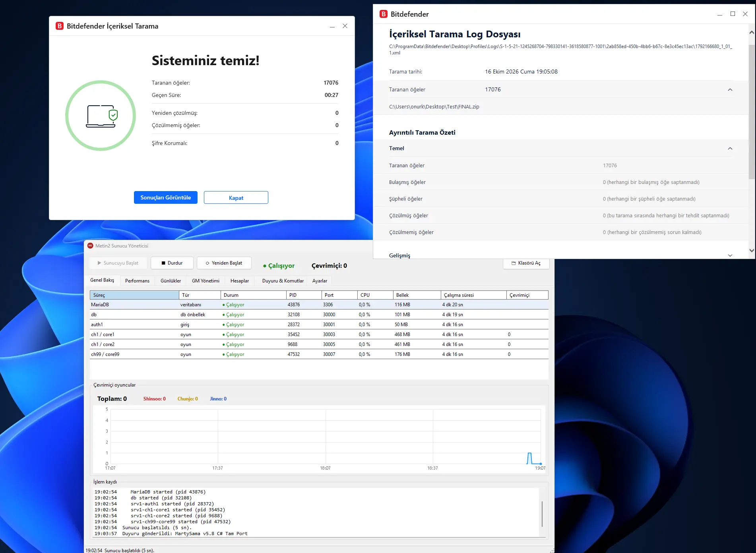This screenshot has height=553, width=756.
Task: Sort by the Süreç column header
Action: point(134,295)
